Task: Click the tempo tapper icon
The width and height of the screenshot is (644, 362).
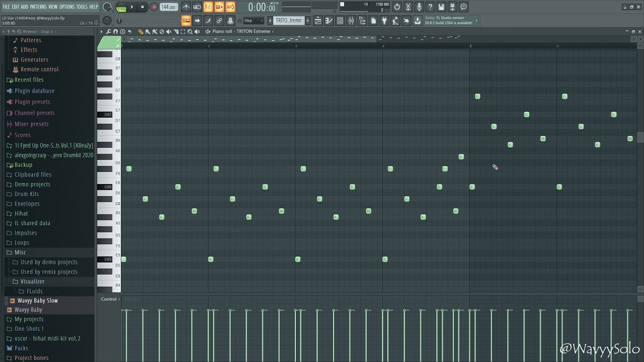Action: click(x=395, y=21)
